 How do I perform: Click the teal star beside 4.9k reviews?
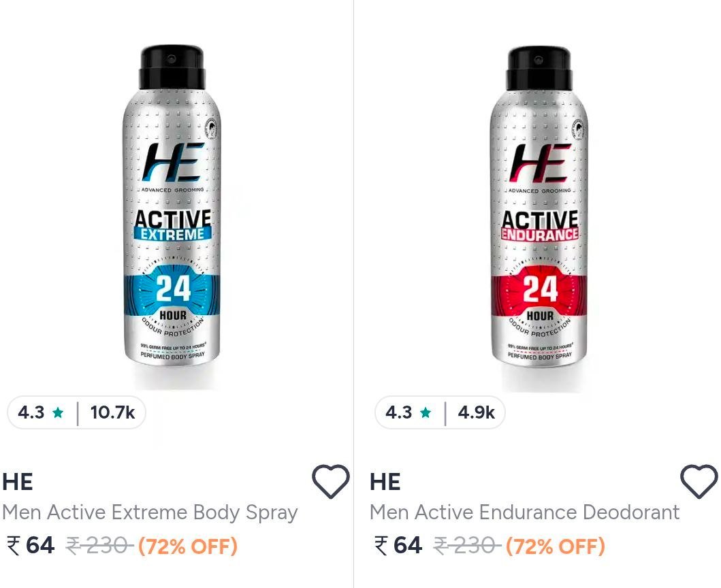click(426, 413)
